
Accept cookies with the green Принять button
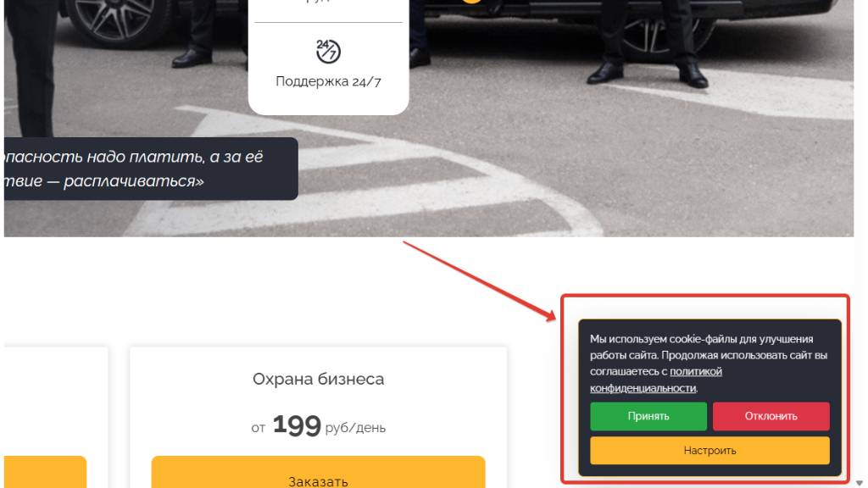tap(648, 416)
